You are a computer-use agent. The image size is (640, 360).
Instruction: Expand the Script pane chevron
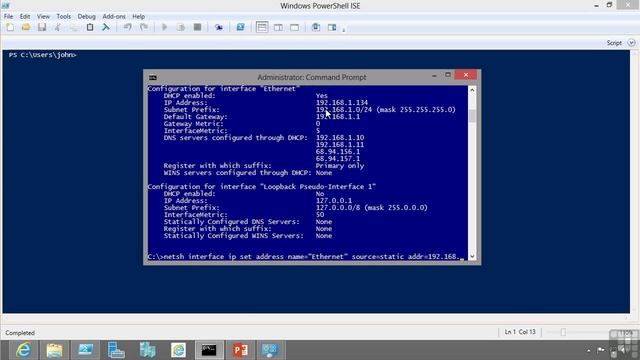(631, 42)
